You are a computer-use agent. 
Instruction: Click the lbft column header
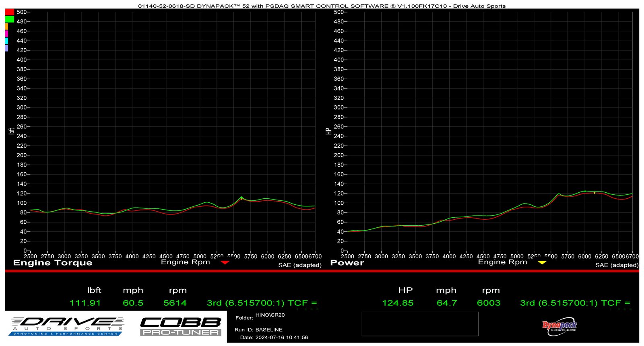click(x=94, y=290)
